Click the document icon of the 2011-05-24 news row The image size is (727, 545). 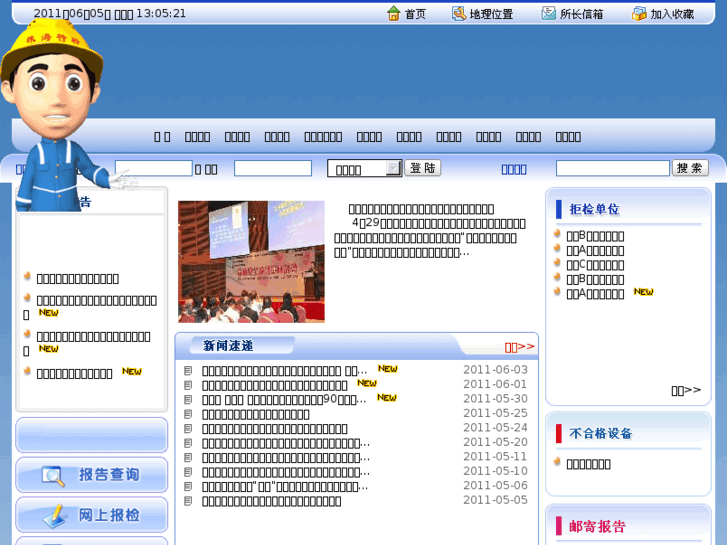click(x=188, y=428)
